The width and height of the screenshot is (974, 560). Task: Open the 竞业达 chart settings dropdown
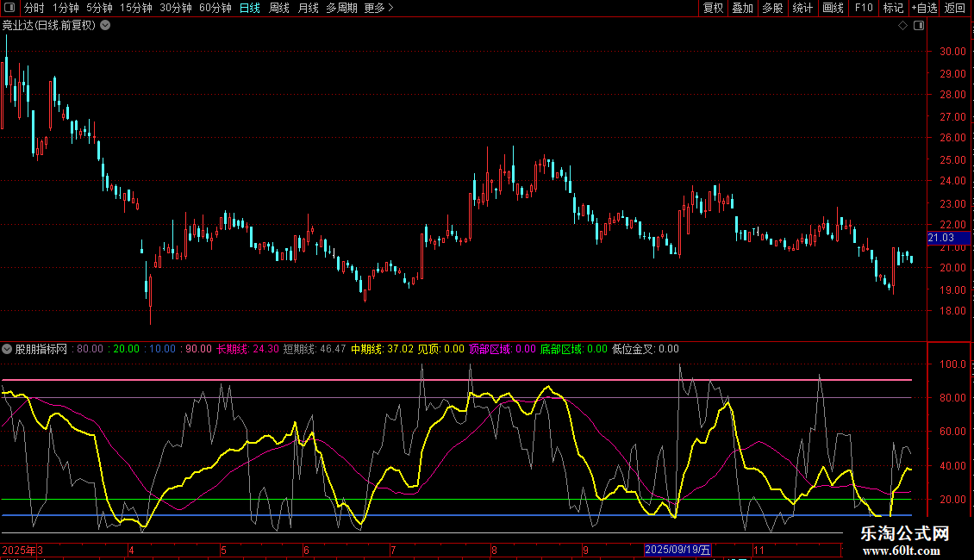point(105,25)
